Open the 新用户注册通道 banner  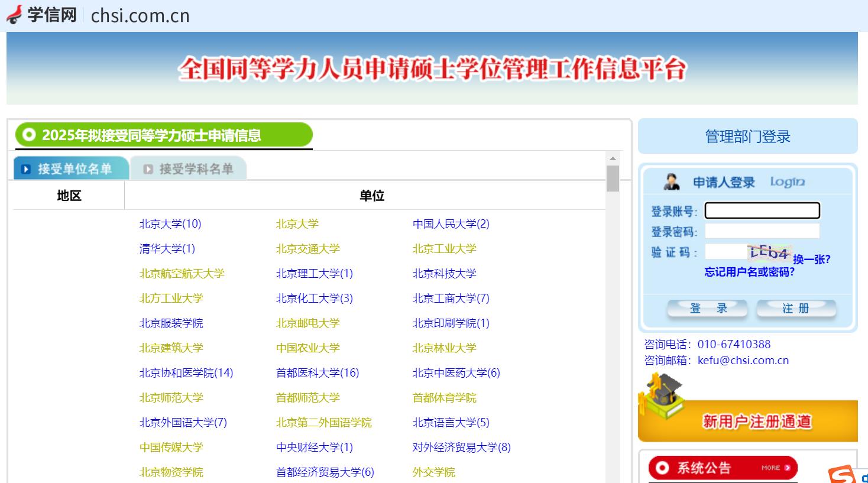click(748, 421)
